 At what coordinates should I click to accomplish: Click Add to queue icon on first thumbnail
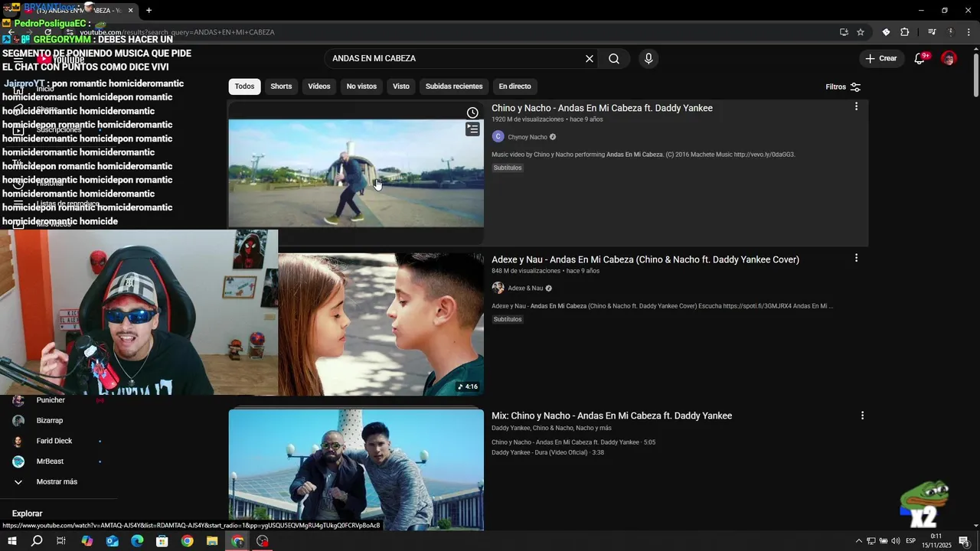(x=472, y=130)
